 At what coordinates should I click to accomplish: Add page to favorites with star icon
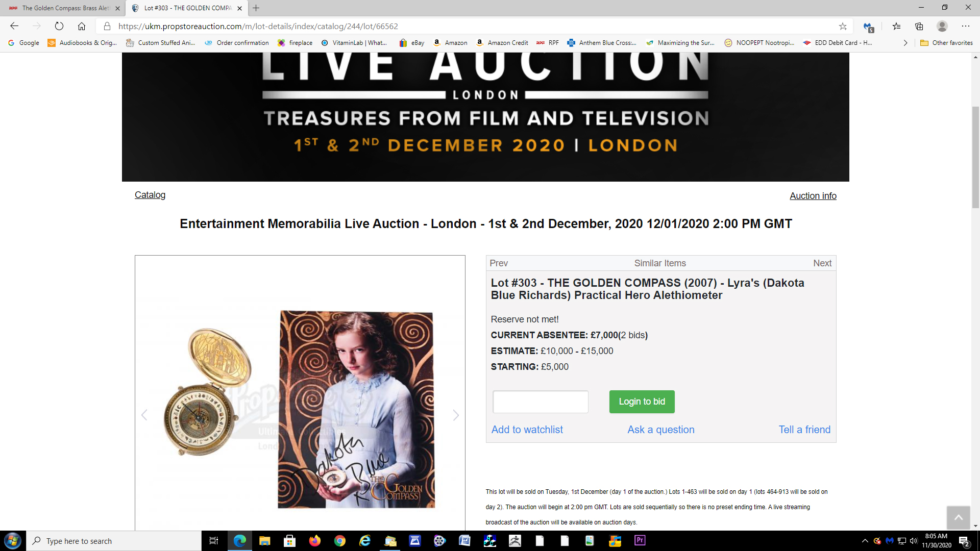tap(843, 26)
